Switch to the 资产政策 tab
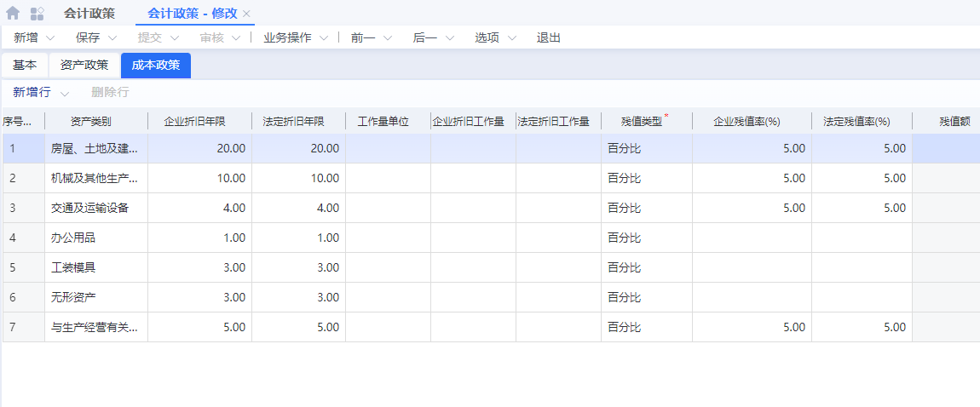 (x=84, y=66)
